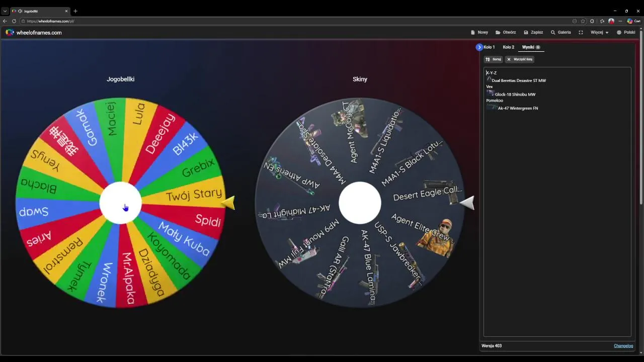Spin Skiny wheel via its white center
Viewport: 644px width, 362px height.
360,203
